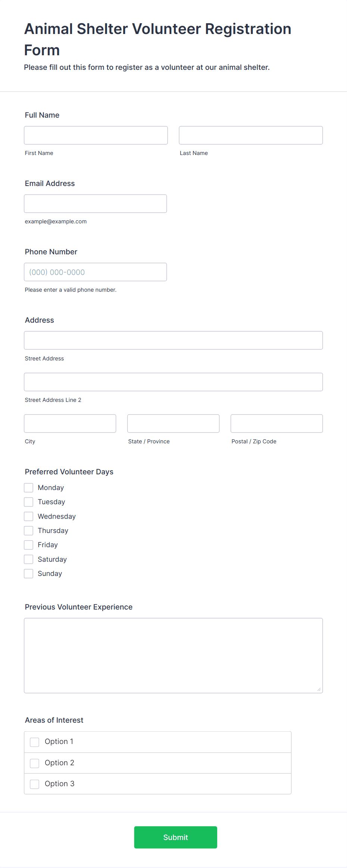This screenshot has width=347, height=868.
Task: Toggle the Saturday checkbox
Action: pos(29,559)
